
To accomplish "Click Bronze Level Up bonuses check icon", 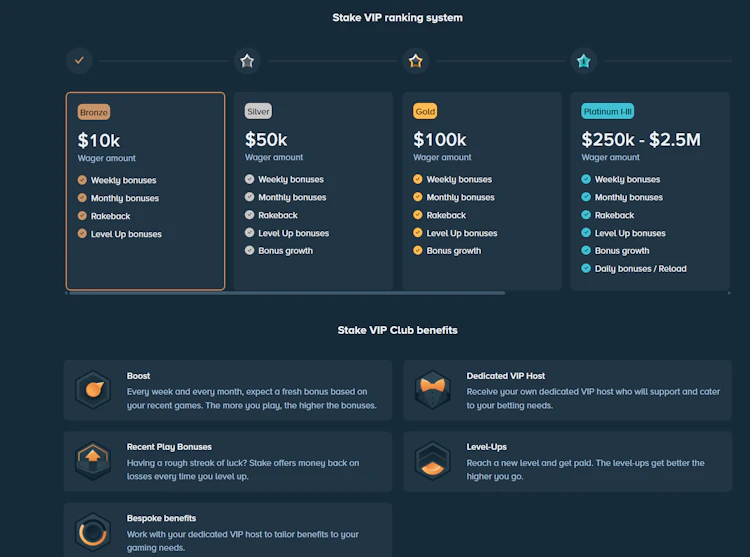I will [82, 233].
